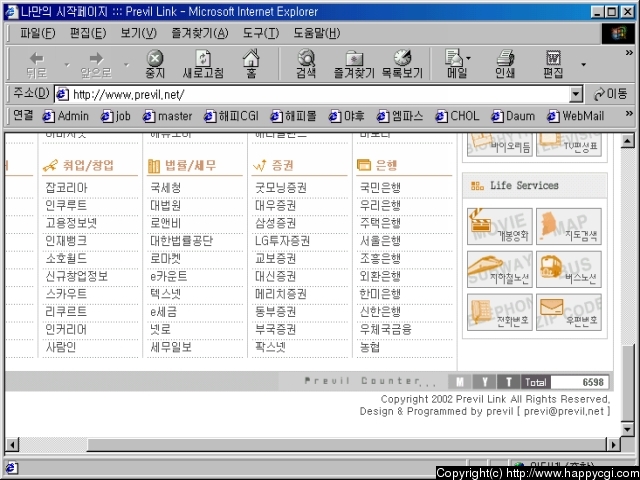Click the 해피CGI link bar shortcut
This screenshot has width=640, height=480.
(x=231, y=116)
